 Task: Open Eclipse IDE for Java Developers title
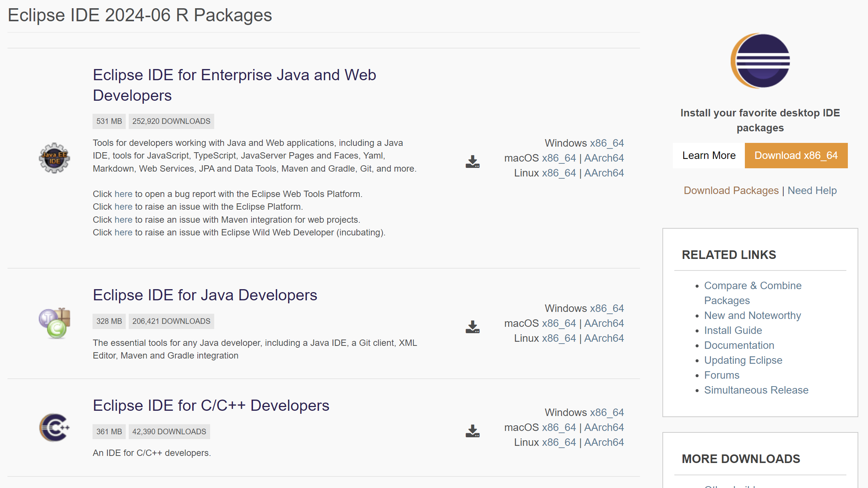[x=205, y=295]
